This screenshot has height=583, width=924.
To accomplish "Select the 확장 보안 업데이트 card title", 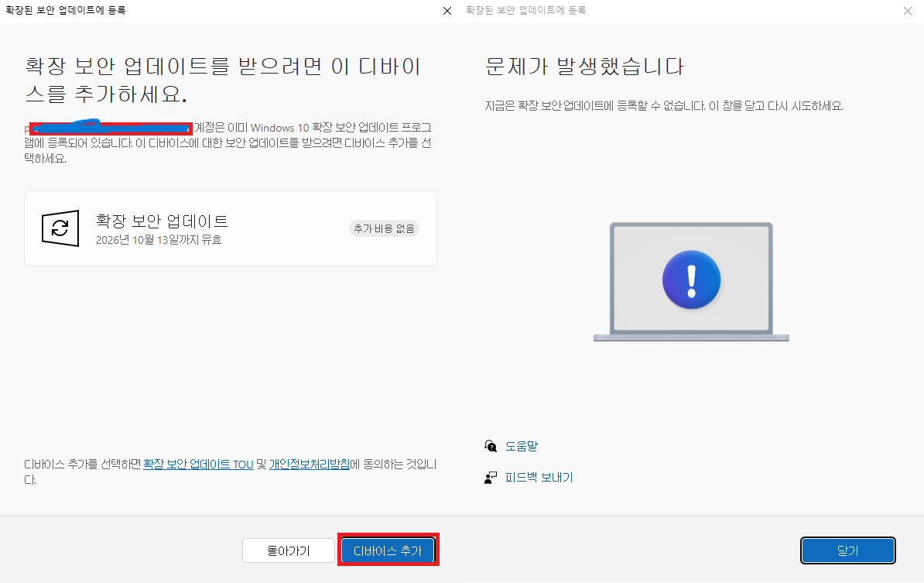I will 162,221.
